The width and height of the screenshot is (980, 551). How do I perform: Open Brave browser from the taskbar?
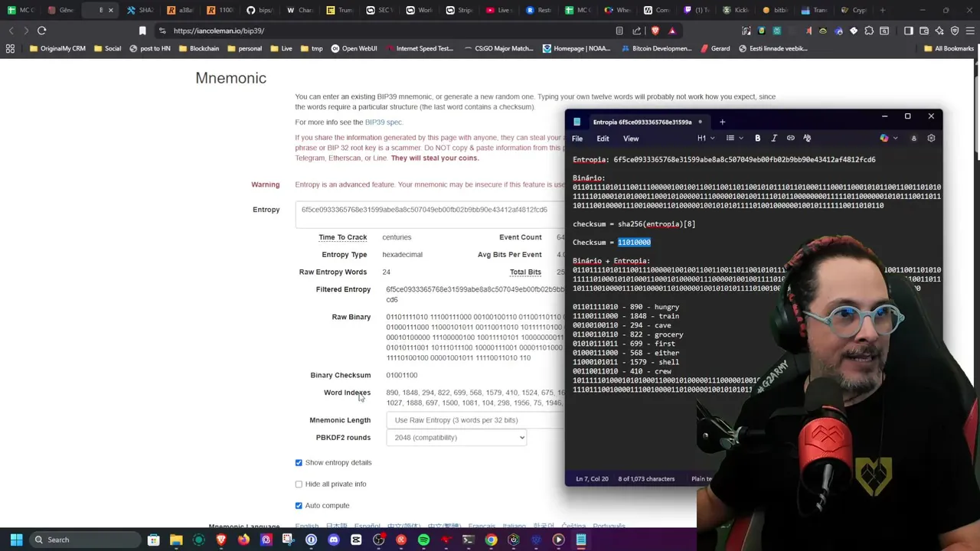[x=221, y=540]
